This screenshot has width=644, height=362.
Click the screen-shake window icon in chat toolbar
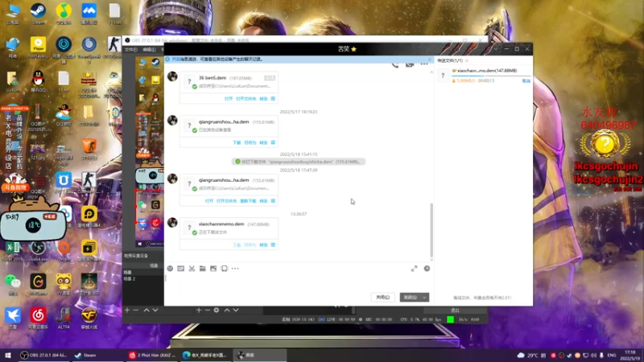pyautogui.click(x=224, y=269)
